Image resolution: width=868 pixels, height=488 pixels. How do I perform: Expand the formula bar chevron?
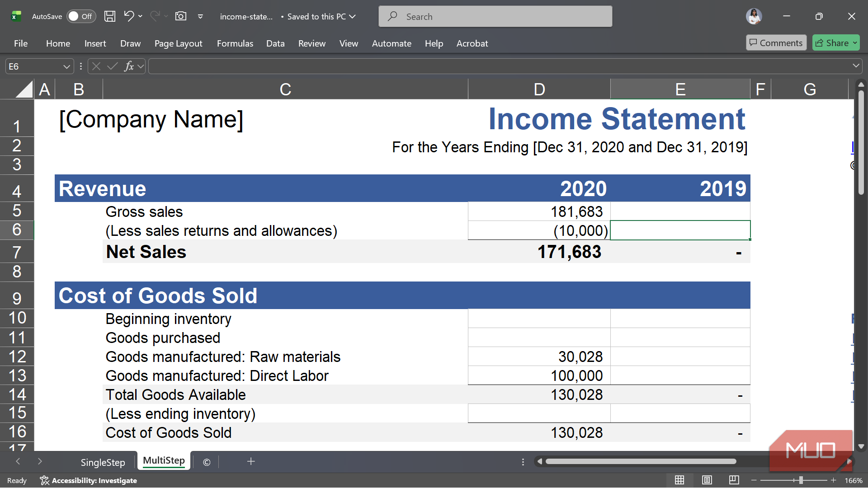856,66
